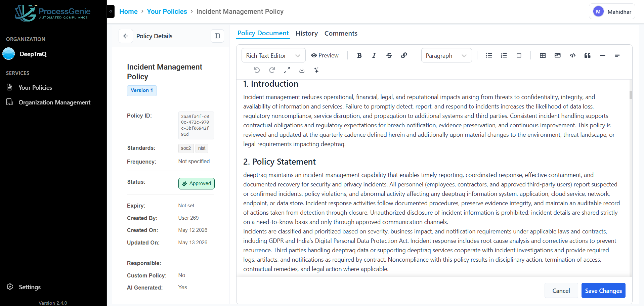Switch to the Policy Document tab
The image size is (644, 306).
(263, 33)
